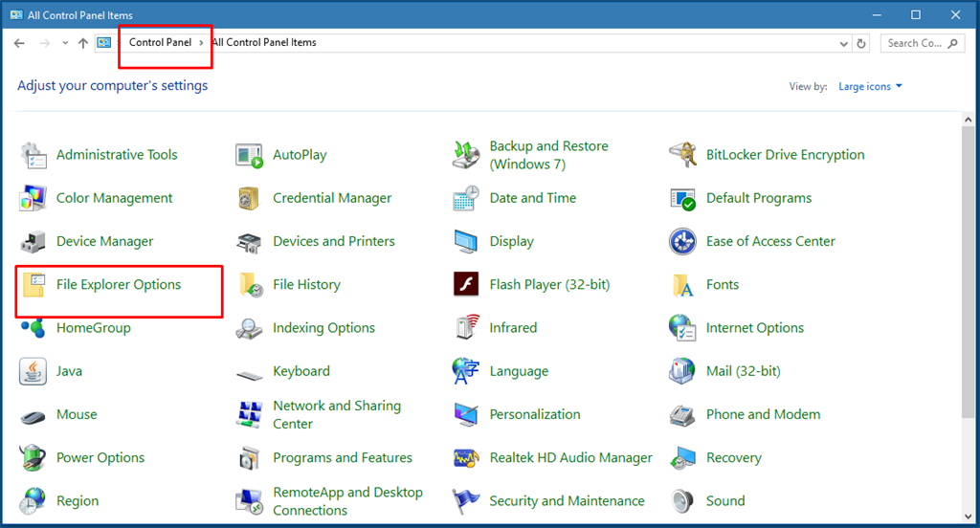The image size is (980, 528).
Task: Click the Devices and Printers icon
Action: click(250, 242)
